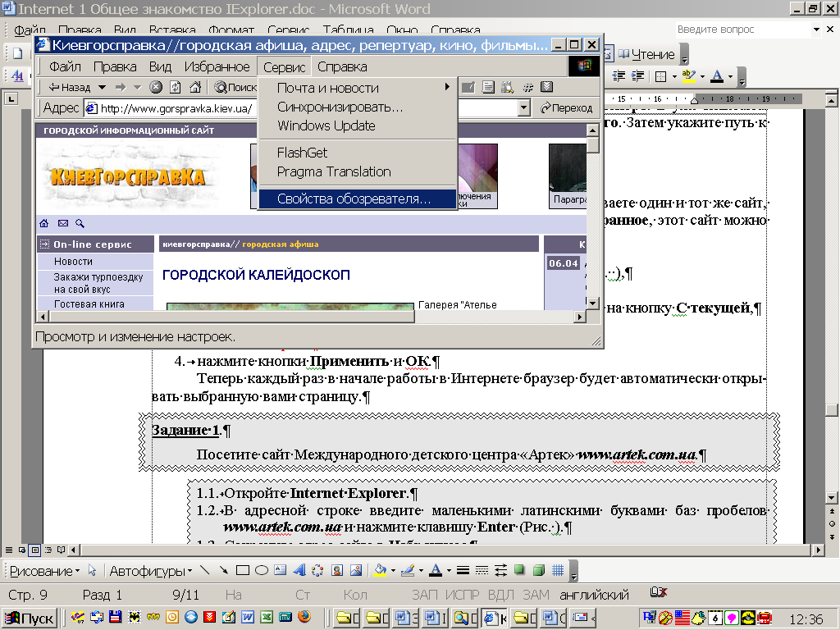Choose Синхронизировать from Сервис menu
The image size is (840, 630).
(358, 107)
